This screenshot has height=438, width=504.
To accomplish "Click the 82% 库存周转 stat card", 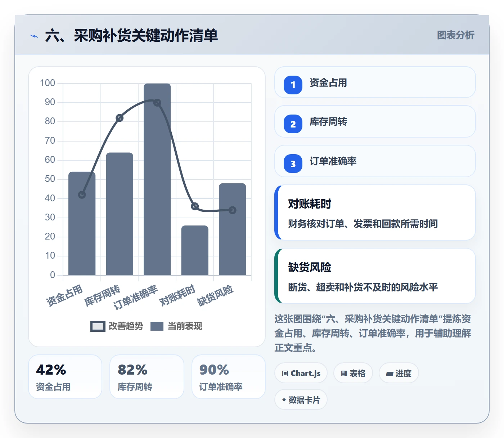I will click(x=147, y=377).
